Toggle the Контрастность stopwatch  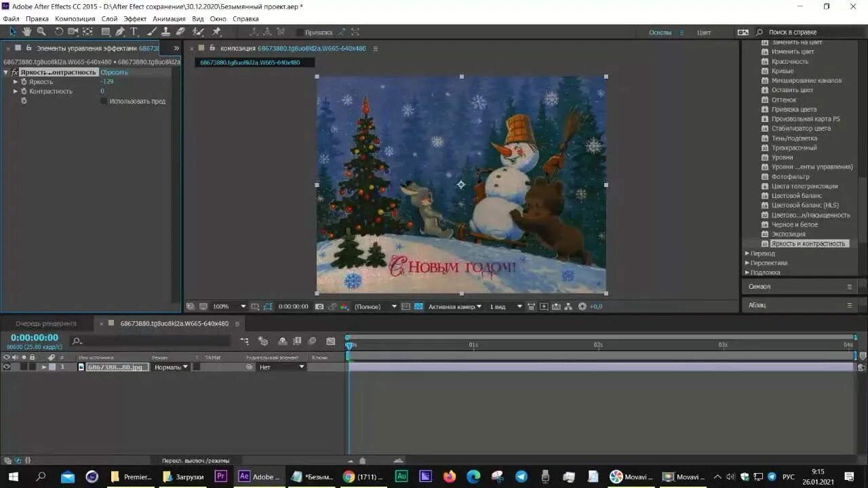[24, 91]
